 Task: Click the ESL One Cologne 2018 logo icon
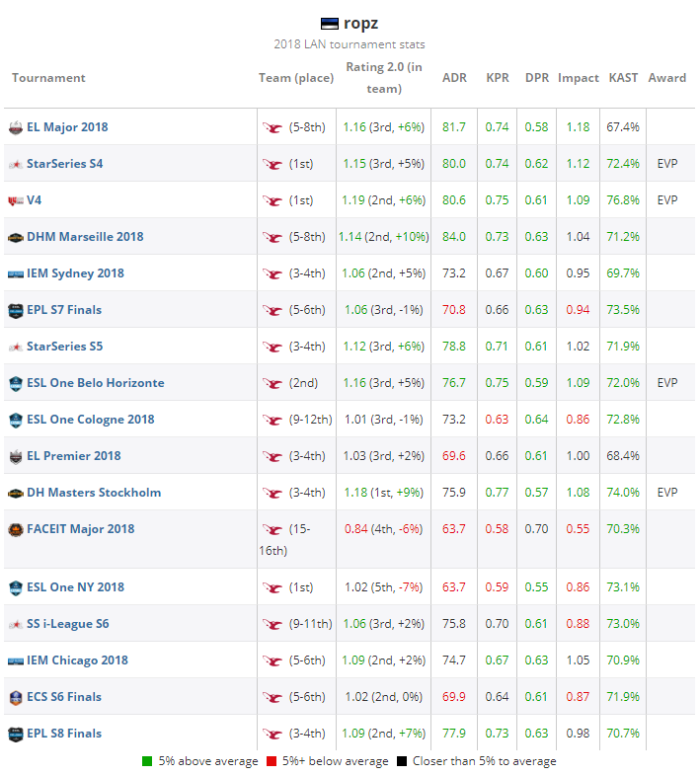tap(15, 420)
